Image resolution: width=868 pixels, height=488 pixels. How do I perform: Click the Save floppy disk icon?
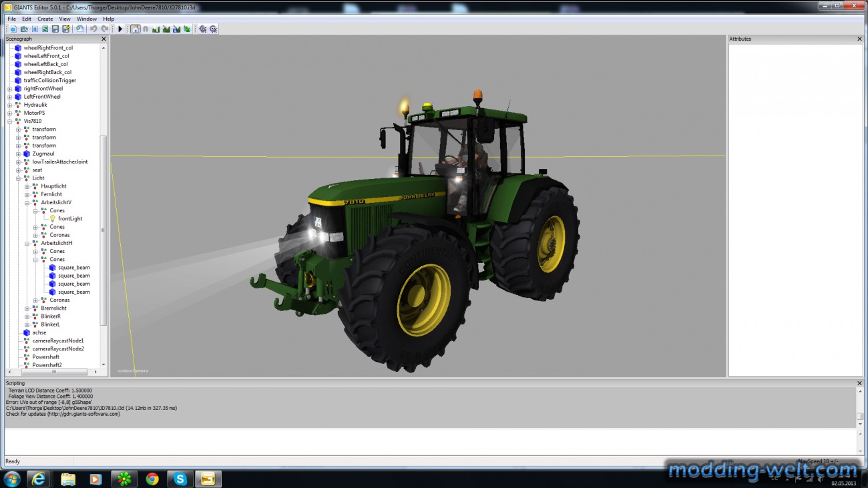[x=55, y=29]
